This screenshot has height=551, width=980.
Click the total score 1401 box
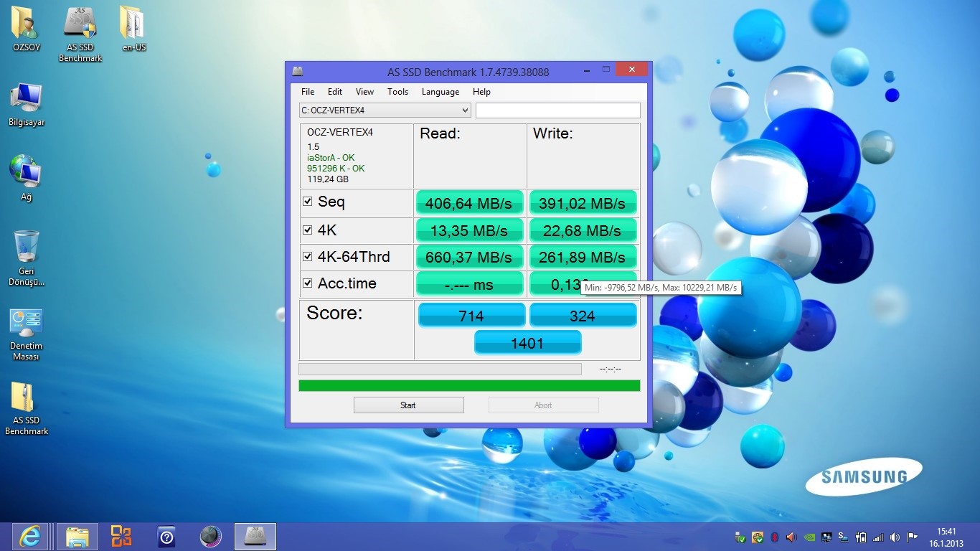pyautogui.click(x=527, y=343)
